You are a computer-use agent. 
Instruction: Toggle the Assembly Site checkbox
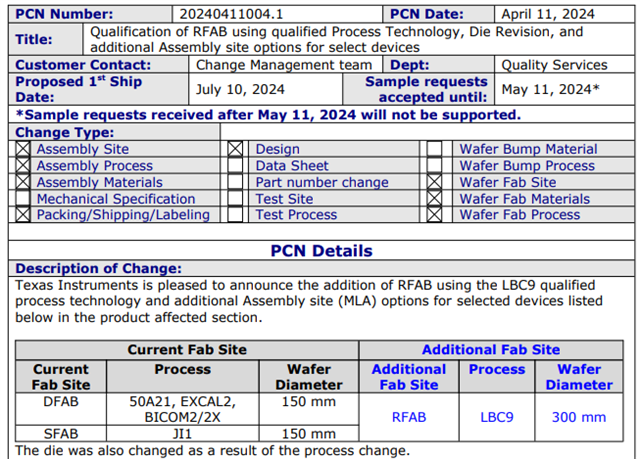23,149
